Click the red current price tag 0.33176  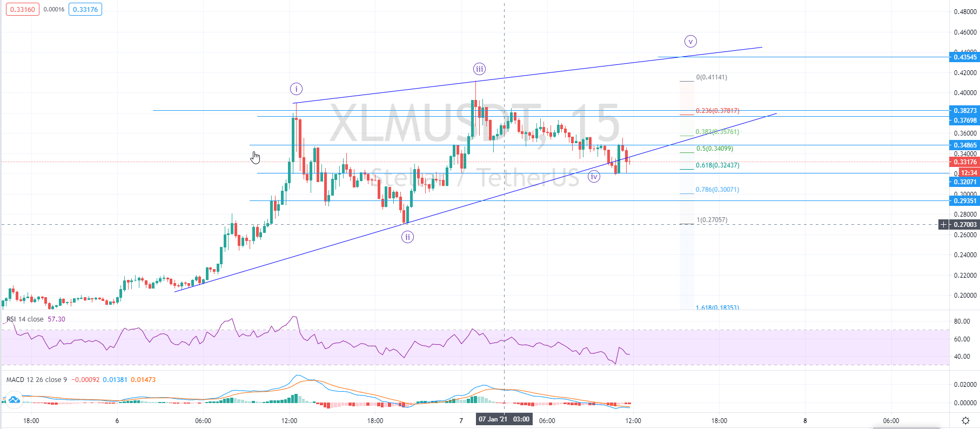click(964, 162)
